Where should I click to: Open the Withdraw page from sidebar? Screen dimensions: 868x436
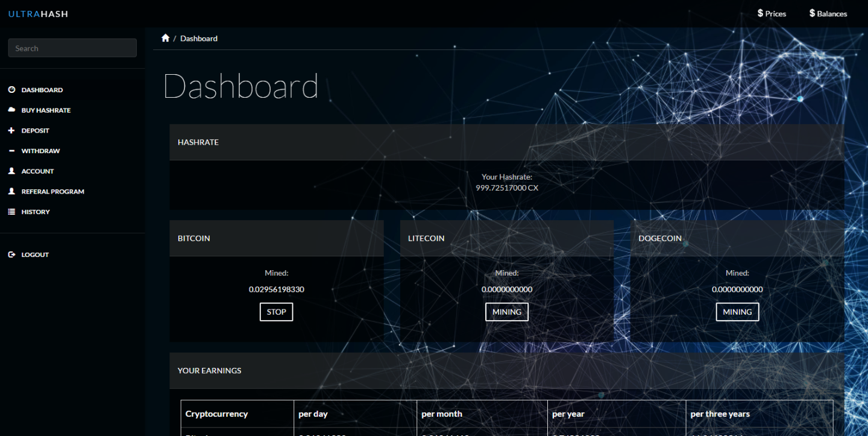(40, 151)
